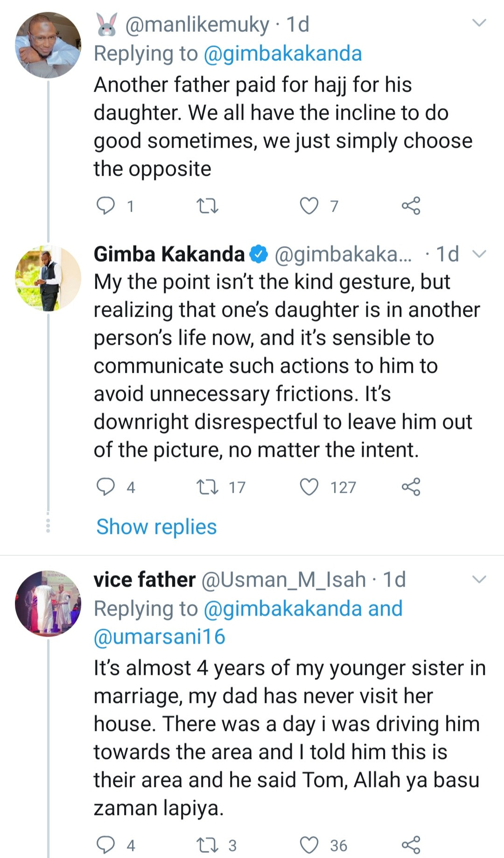Image resolution: width=504 pixels, height=858 pixels.
Task: Open options chevron on manlikemuky's tweet
Action: click(x=479, y=23)
